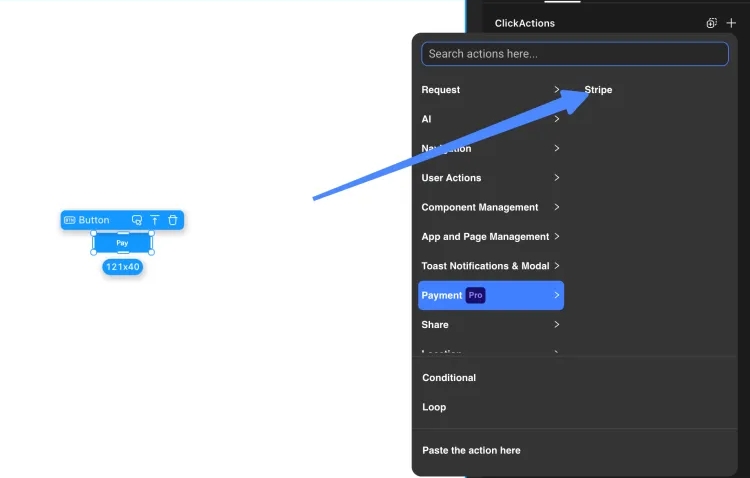Image resolution: width=750 pixels, height=478 pixels.
Task: Expand chevron next to Share
Action: coord(557,324)
